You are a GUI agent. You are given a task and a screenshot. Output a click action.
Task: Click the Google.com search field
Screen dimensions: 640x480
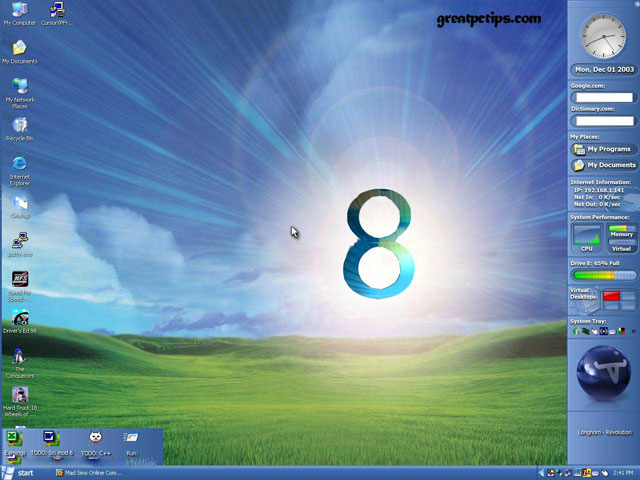[604, 98]
